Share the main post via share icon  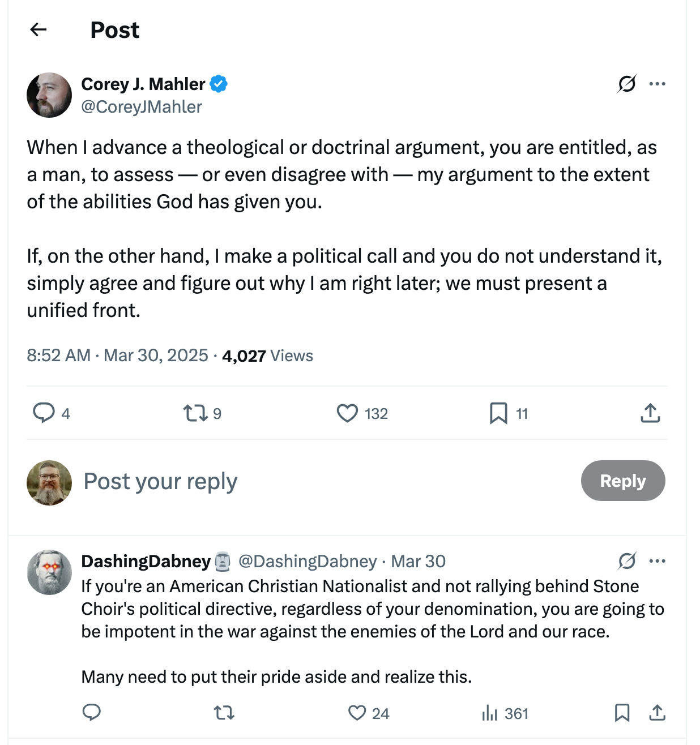click(650, 413)
